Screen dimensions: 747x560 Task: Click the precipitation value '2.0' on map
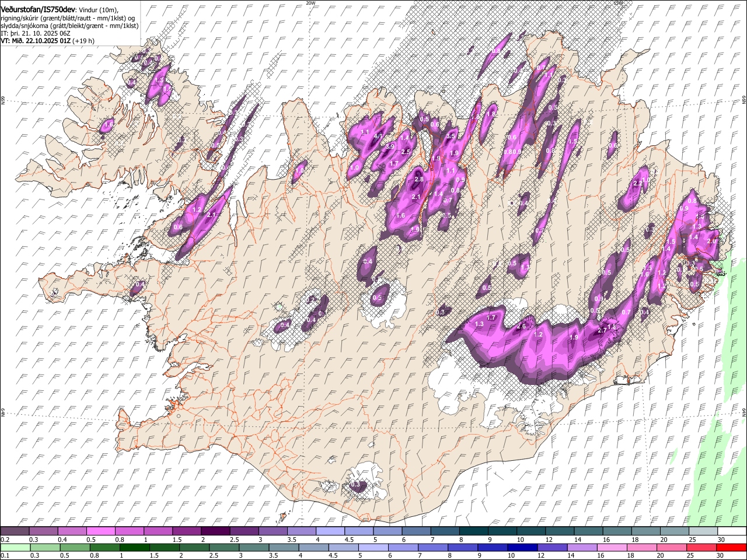711,241
